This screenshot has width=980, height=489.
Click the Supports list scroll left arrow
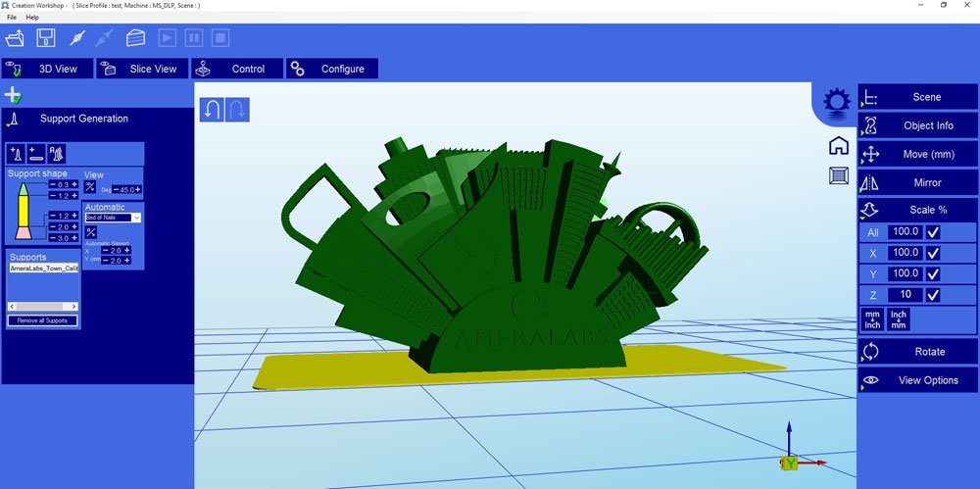pos(12,307)
